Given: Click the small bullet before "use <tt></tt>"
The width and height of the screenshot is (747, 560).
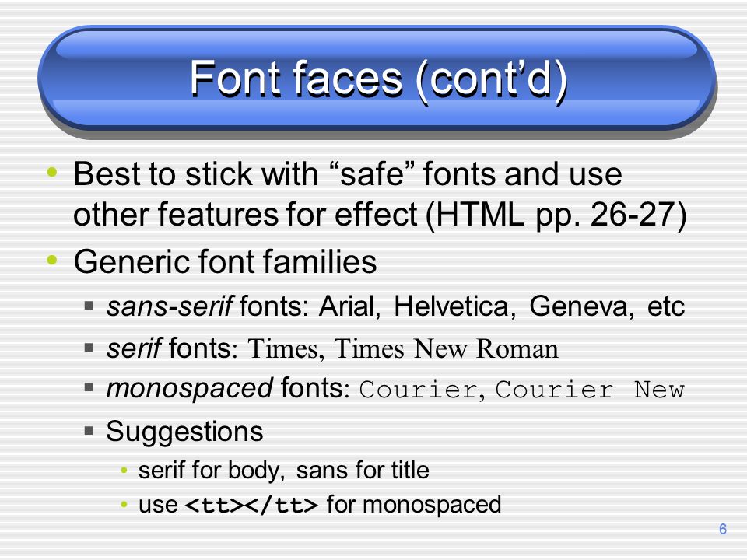Looking at the screenshot, I should pos(124,504).
